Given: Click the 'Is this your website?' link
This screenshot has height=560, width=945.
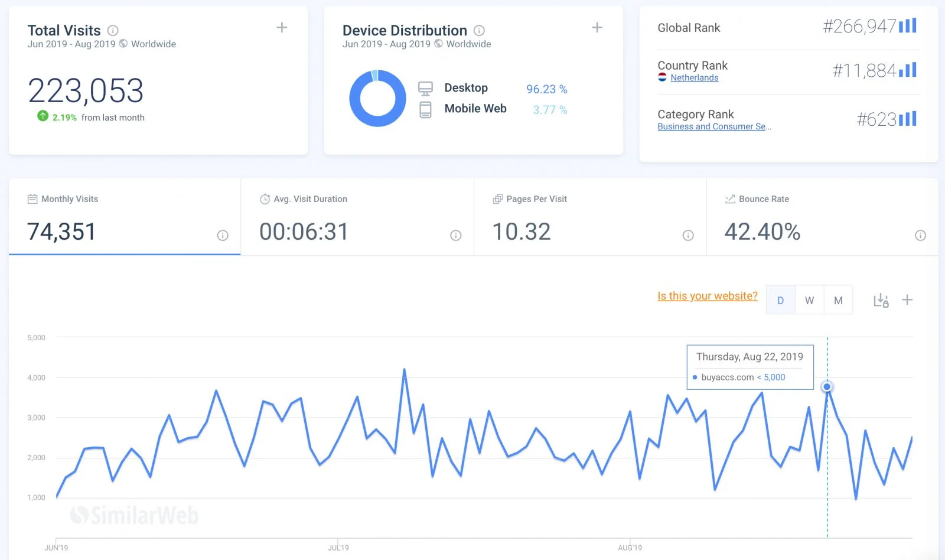Looking at the screenshot, I should point(708,296).
